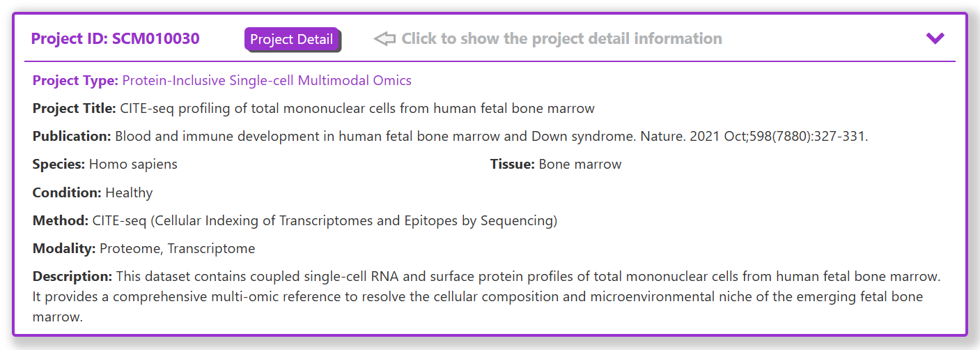Collapse the project panel with chevron arrow
The width and height of the screenshot is (980, 350).
point(935,38)
